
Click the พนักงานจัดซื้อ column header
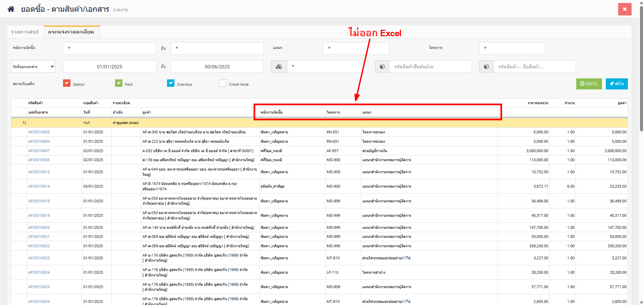pyautogui.click(x=272, y=112)
